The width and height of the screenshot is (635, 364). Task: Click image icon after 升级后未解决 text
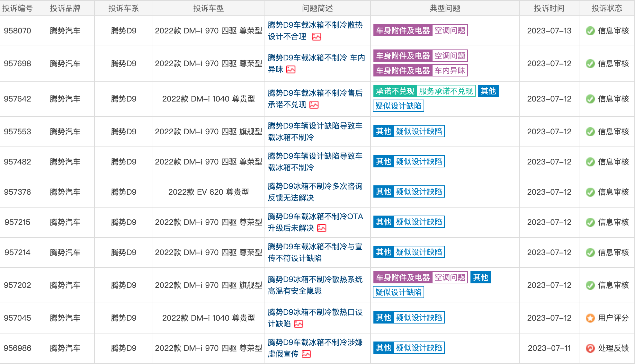point(322,228)
